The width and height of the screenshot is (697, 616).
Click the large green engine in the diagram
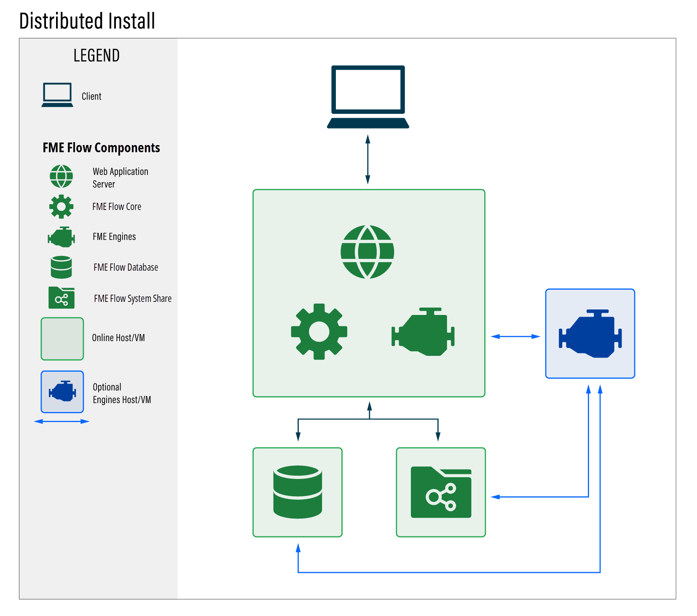pyautogui.click(x=423, y=332)
